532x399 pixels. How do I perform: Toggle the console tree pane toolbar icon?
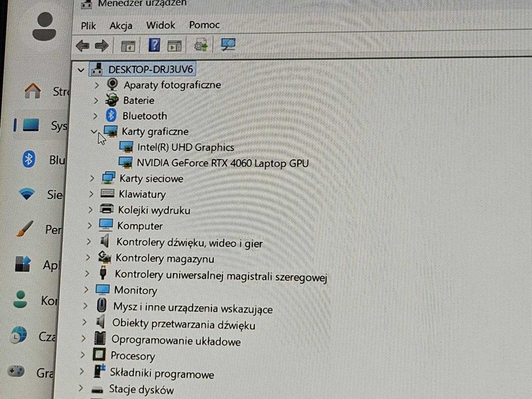pos(128,46)
